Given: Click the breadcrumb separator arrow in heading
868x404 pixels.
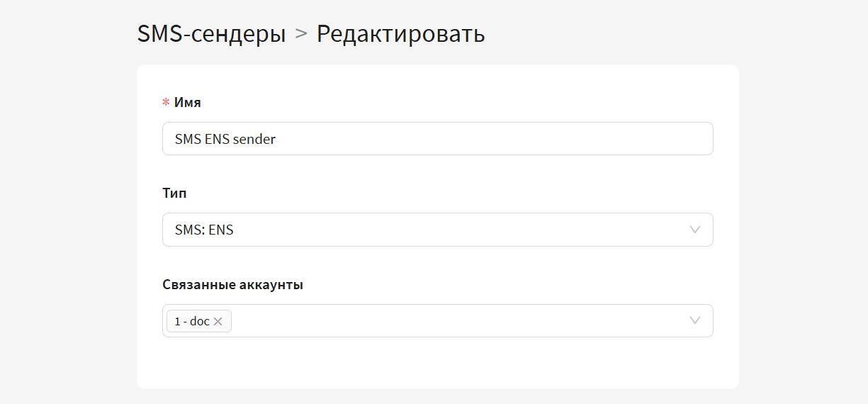Looking at the screenshot, I should tap(301, 33).
